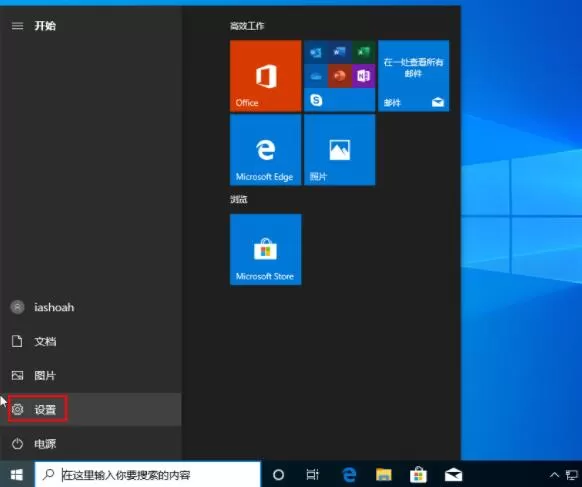Viewport: 582px width, 487px height.
Task: Expand the Start menu hamburger icon
Action: tap(17, 26)
